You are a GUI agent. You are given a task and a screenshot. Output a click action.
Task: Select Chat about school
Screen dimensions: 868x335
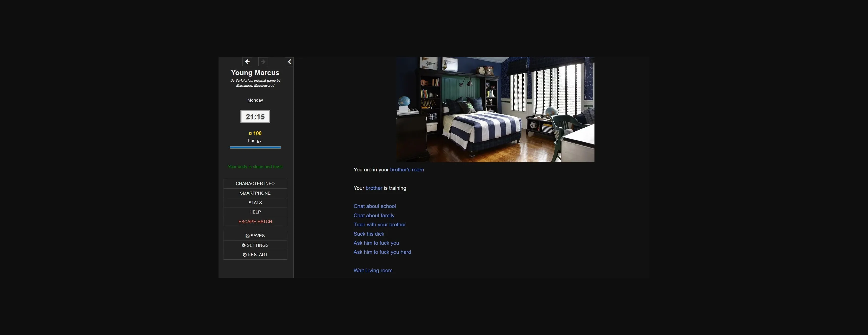tap(374, 206)
